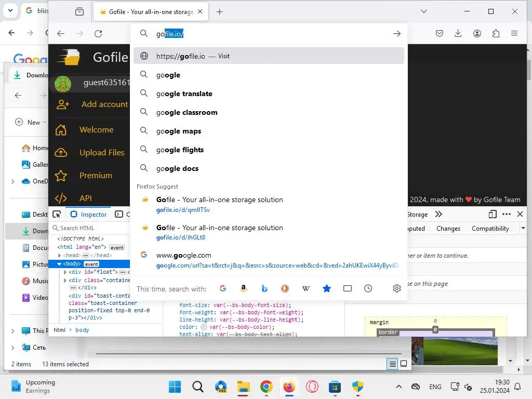Show hidden system tray icons
Image resolution: width=532 pixels, height=399 pixels.
coord(399,387)
